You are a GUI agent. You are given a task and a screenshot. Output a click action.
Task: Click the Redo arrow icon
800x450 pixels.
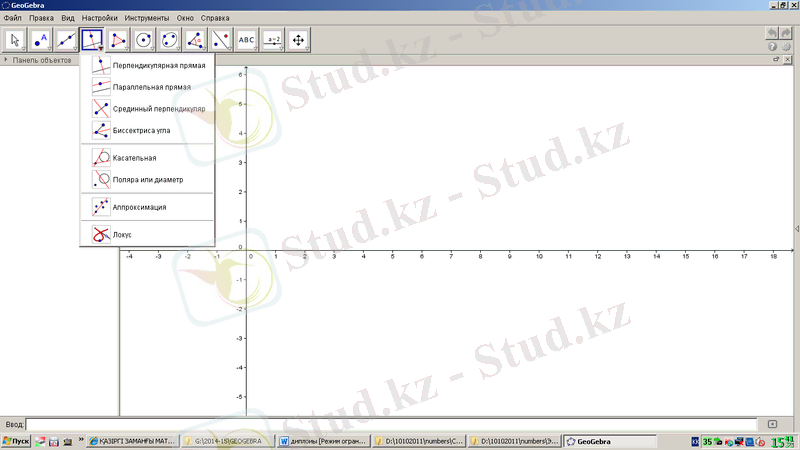(786, 33)
